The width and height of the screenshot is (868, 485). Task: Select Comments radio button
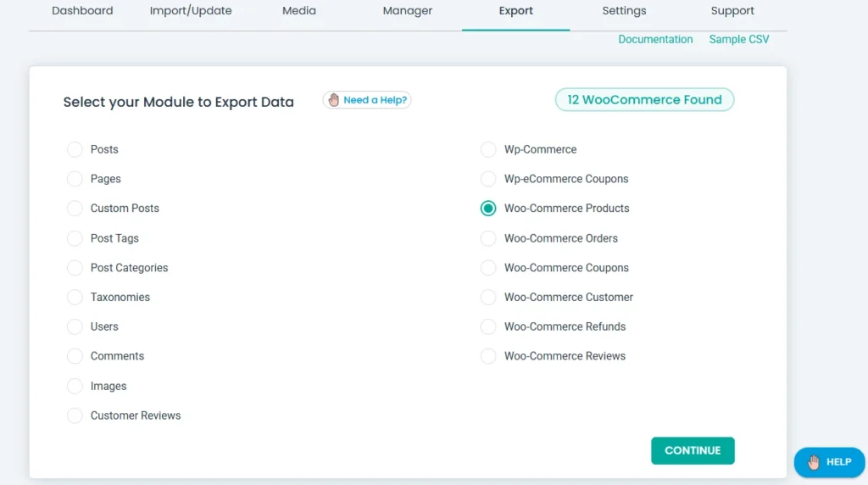click(x=75, y=356)
